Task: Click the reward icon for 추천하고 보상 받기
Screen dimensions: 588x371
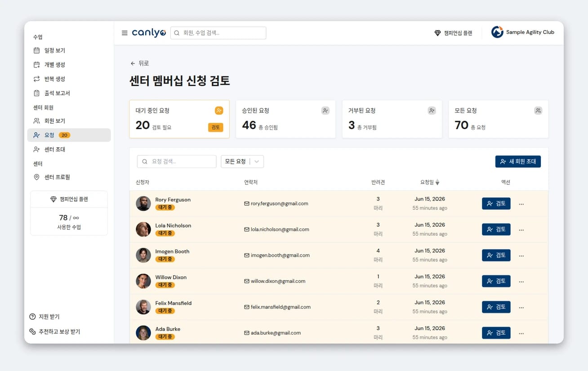Action: 32,331
